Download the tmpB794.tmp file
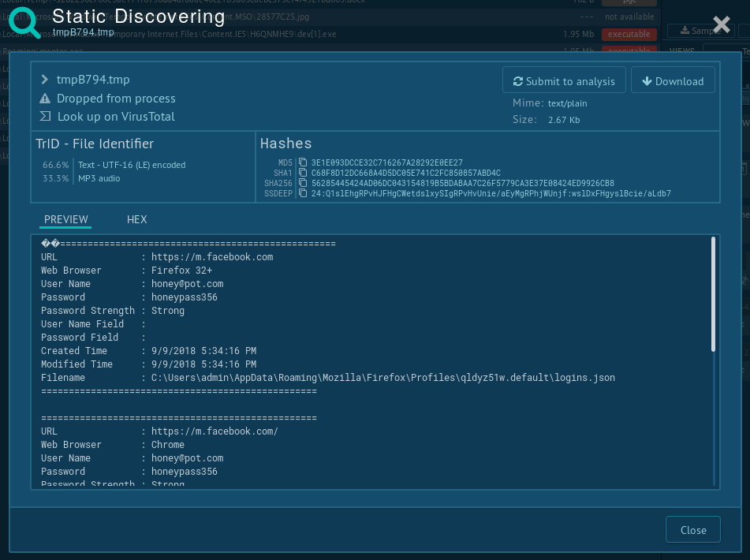This screenshot has width=750, height=560. click(x=673, y=81)
